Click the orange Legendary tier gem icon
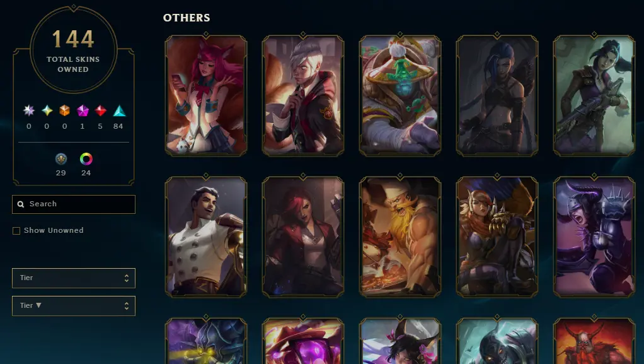Image resolution: width=644 pixels, height=364 pixels. [64, 110]
